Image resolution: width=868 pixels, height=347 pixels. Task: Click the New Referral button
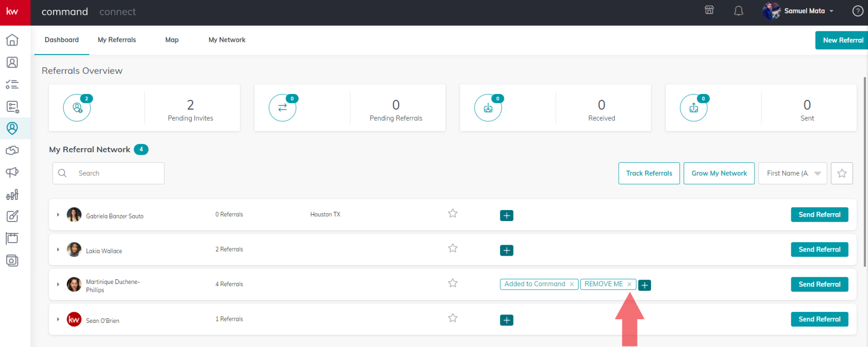pyautogui.click(x=842, y=40)
